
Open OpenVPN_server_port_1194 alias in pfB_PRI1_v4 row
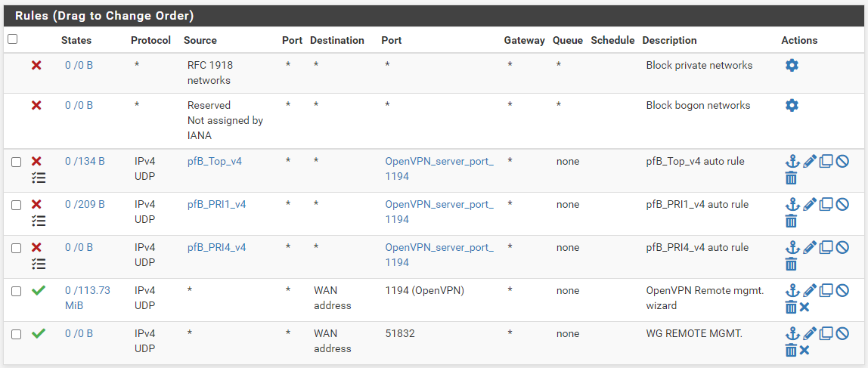[439, 212]
